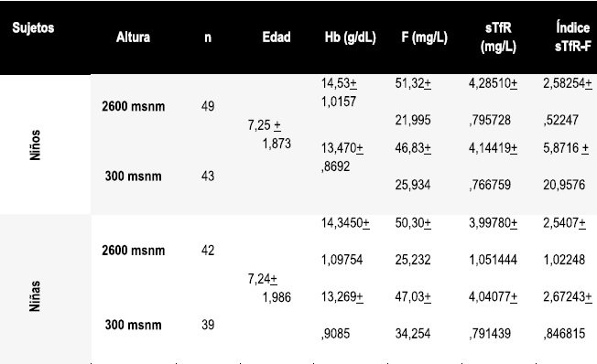Select the Hb (g/dL) header
The width and height of the screenshot is (597, 364).
(351, 37)
